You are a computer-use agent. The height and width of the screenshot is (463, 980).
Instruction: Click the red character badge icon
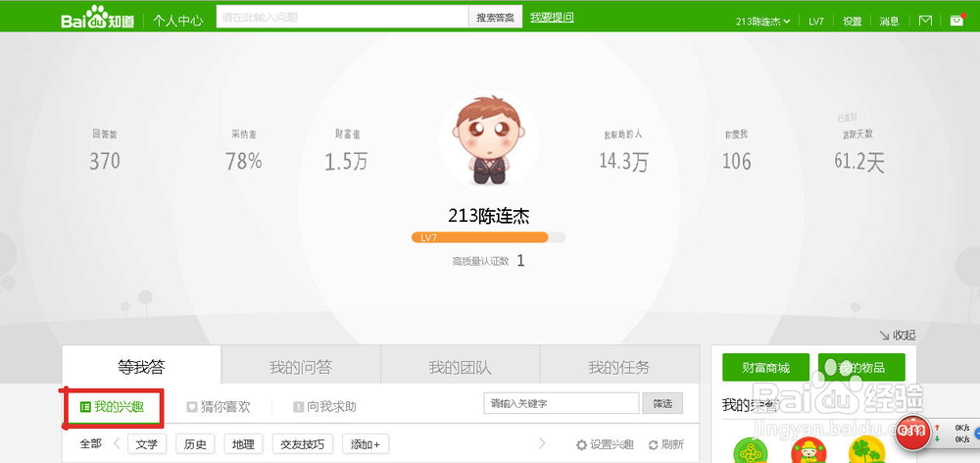point(808,450)
